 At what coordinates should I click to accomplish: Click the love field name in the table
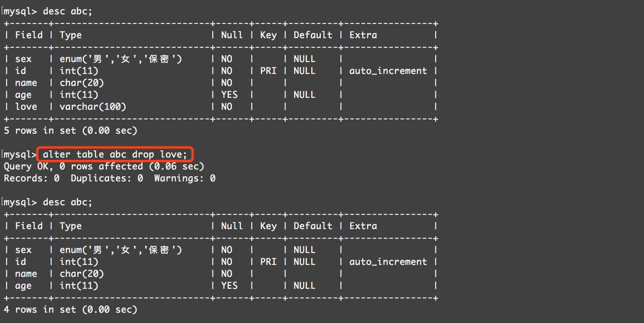26,107
